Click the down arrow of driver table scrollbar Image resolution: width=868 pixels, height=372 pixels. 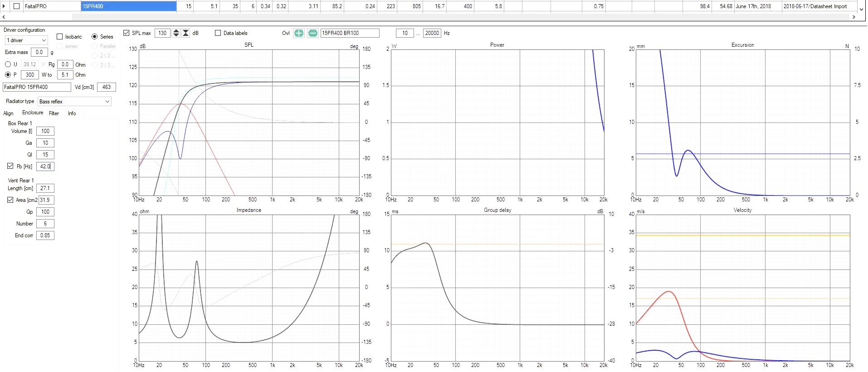coord(862,9)
